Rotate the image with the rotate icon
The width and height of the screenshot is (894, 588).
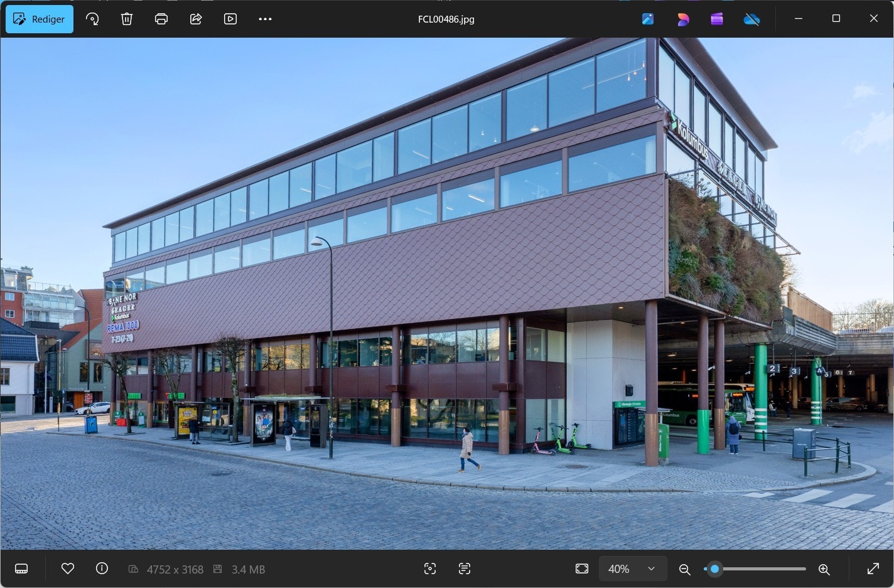(x=92, y=19)
